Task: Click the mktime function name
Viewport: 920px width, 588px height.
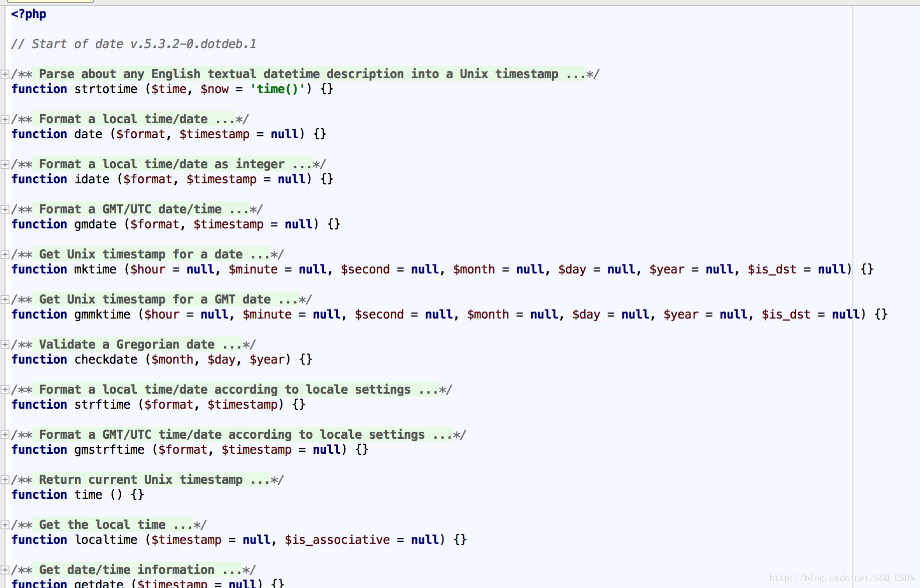Action: [x=95, y=269]
